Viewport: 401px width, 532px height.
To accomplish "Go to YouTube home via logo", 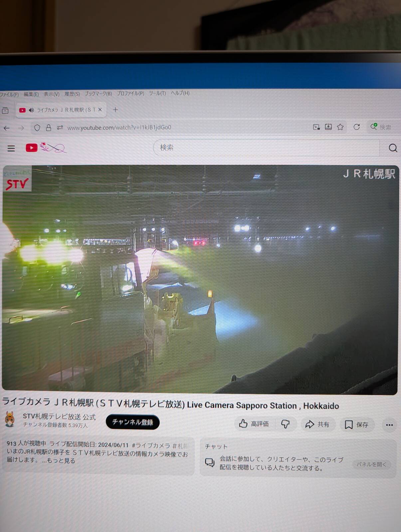I will point(46,148).
